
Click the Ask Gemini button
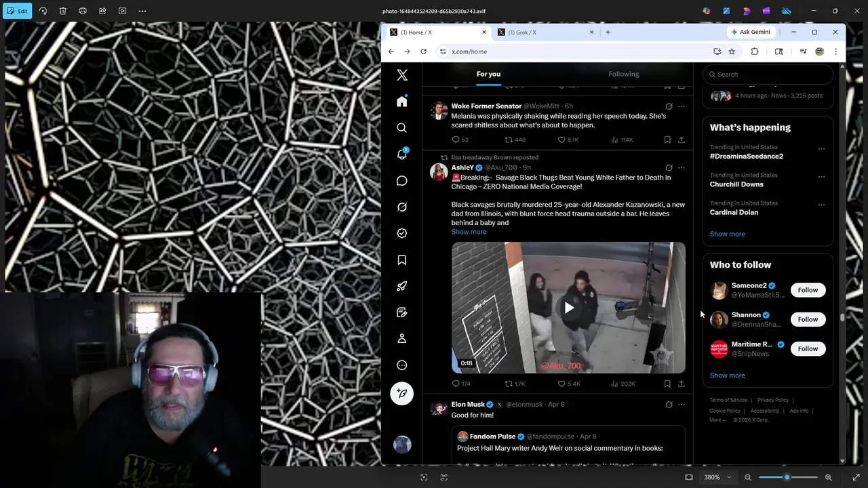click(751, 32)
